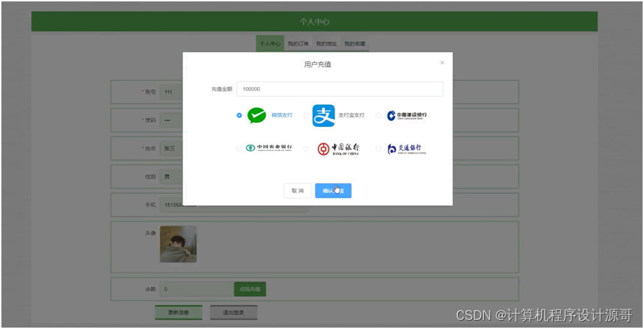Click the 取消 button
644x329 pixels.
297,191
